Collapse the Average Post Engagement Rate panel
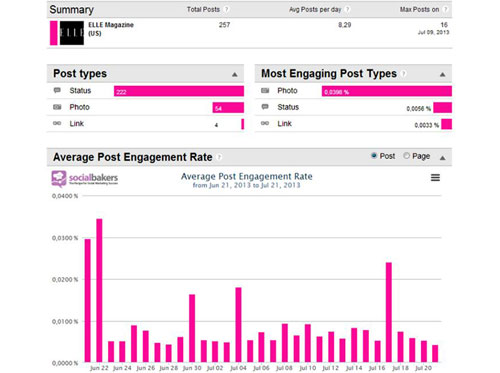 443,158
